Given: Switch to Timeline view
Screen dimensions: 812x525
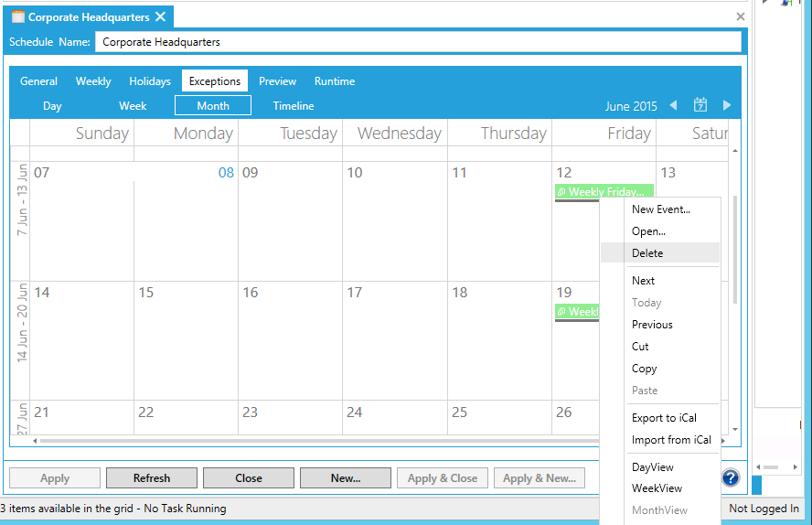Looking at the screenshot, I should [294, 106].
